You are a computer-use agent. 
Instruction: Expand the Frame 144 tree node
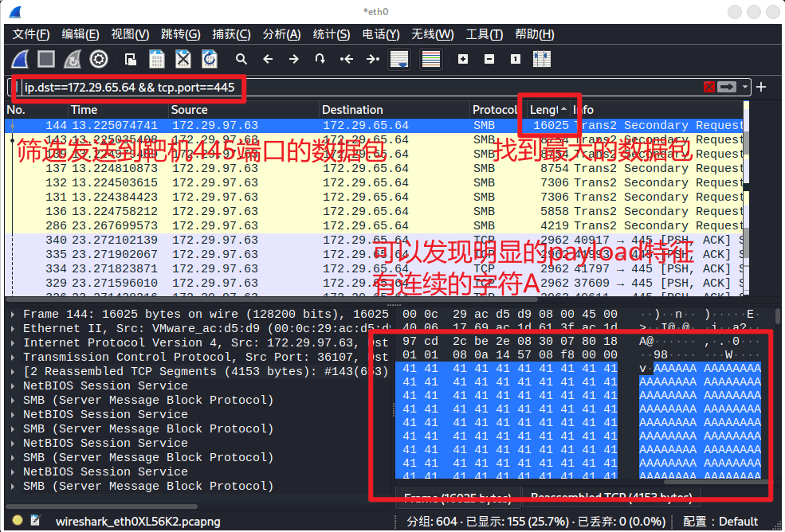coord(14,315)
